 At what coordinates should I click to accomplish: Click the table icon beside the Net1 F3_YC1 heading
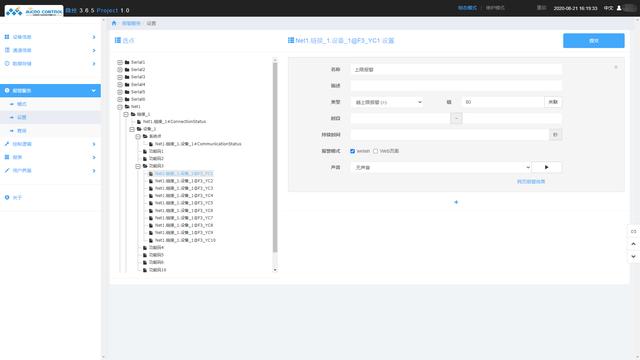coord(291,40)
